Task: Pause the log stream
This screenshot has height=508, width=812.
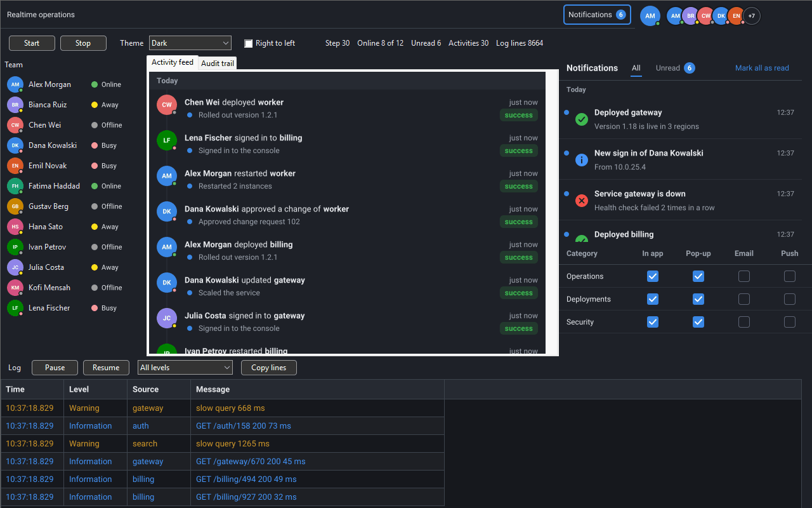Action: (x=55, y=368)
